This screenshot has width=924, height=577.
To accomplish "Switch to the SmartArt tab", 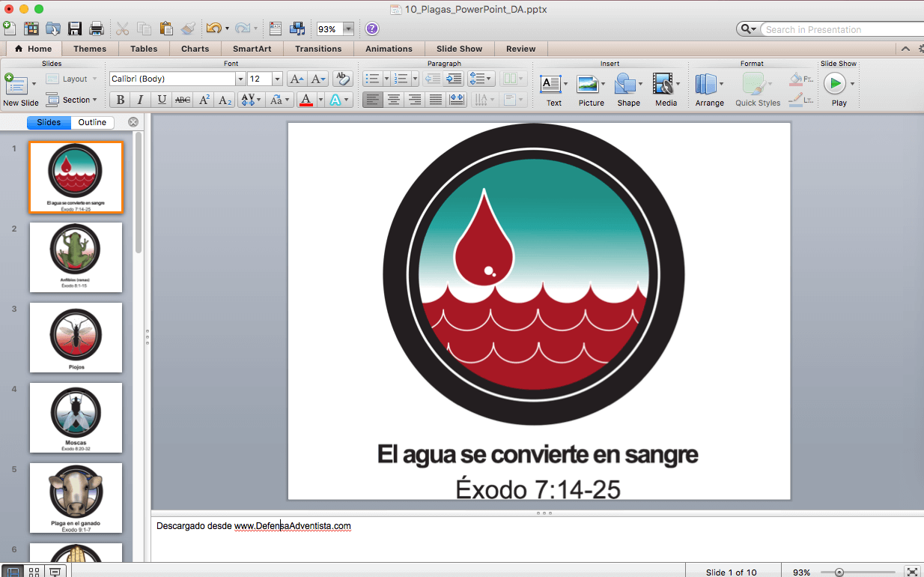I will (x=252, y=49).
